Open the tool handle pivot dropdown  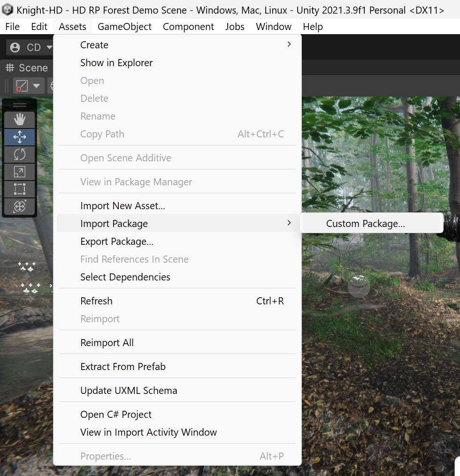tap(29, 86)
